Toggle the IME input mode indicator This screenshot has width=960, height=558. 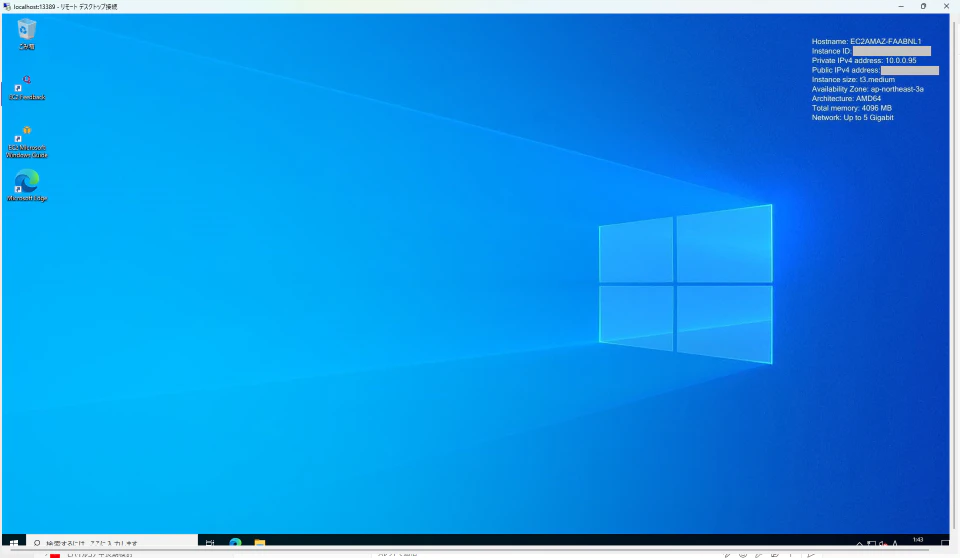[895, 544]
